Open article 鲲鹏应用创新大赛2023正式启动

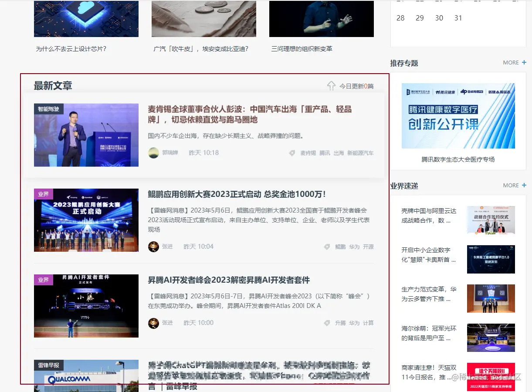(x=237, y=194)
